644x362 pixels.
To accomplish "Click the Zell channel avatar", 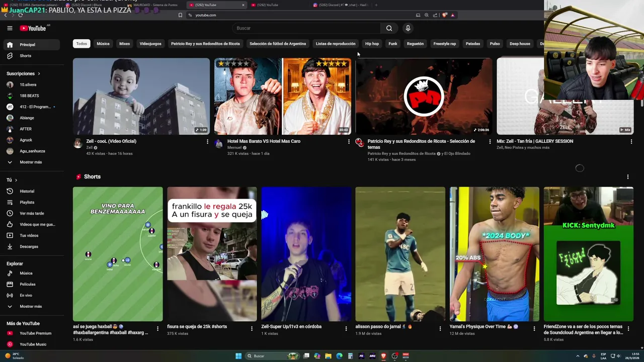I will click(x=77, y=143).
